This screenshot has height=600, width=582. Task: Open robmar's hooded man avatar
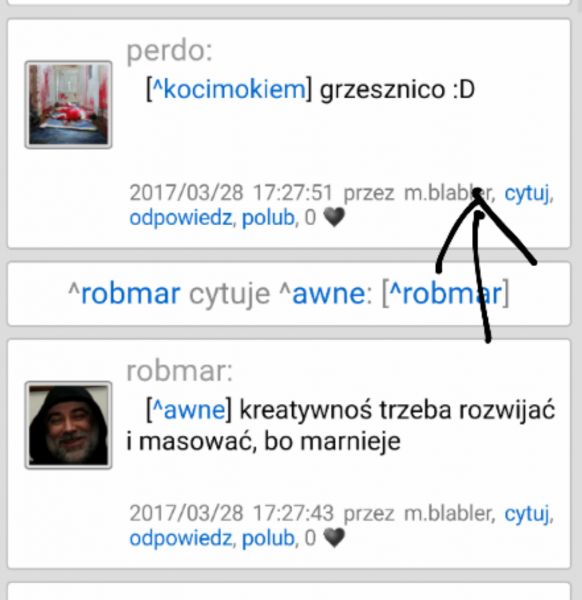(x=68, y=425)
